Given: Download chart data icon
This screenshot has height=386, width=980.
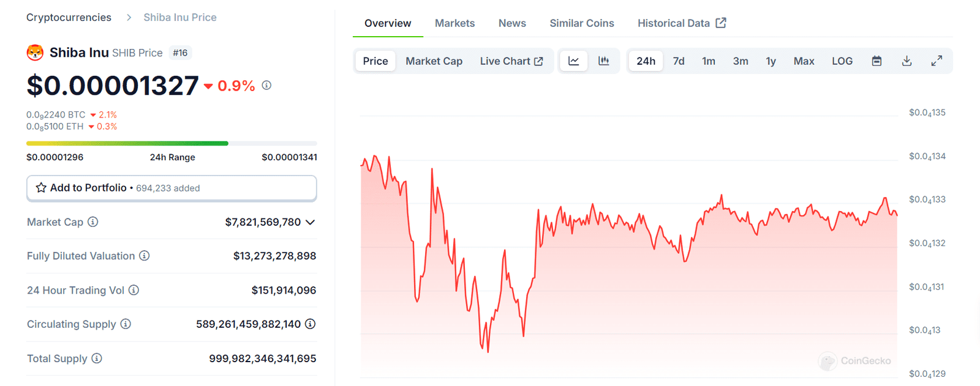Looking at the screenshot, I should coord(907,61).
